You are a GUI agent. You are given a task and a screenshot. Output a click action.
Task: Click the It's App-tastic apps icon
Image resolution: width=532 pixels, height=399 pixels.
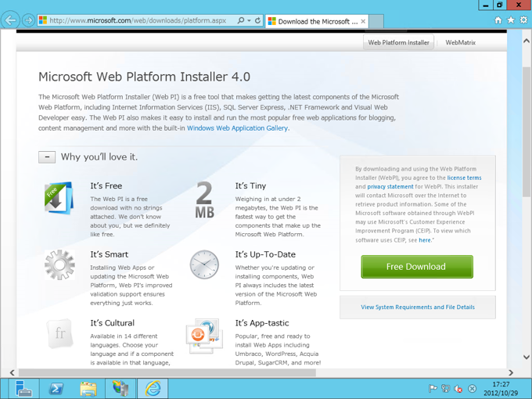coord(204,336)
